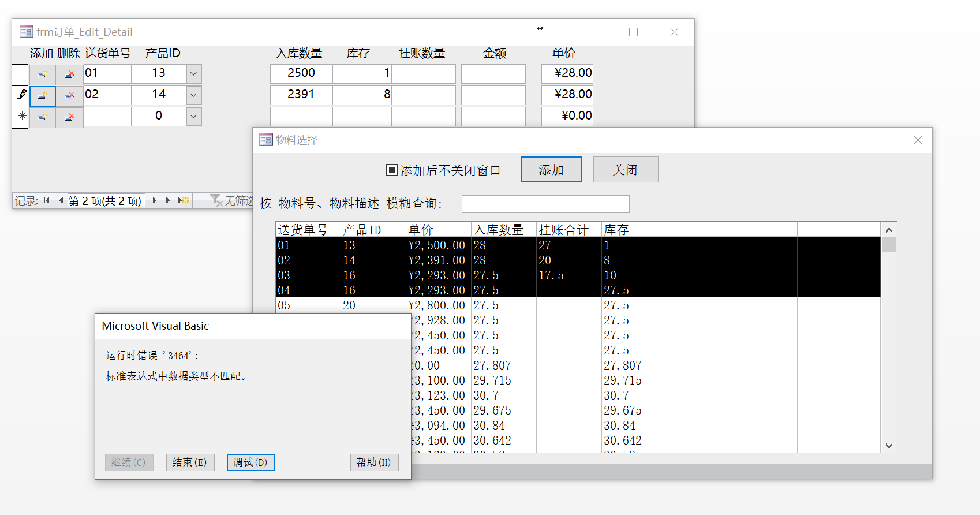Open 产品ID dropdown for row 13

pos(194,74)
